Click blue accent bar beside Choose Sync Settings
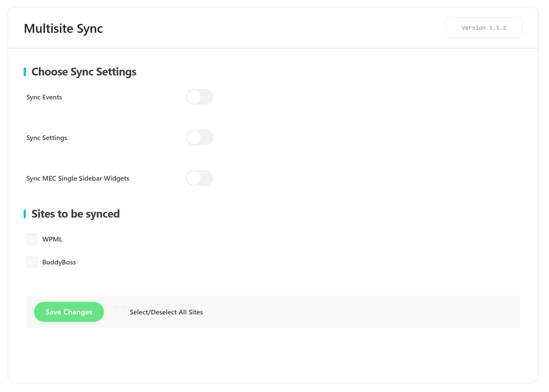 point(25,72)
